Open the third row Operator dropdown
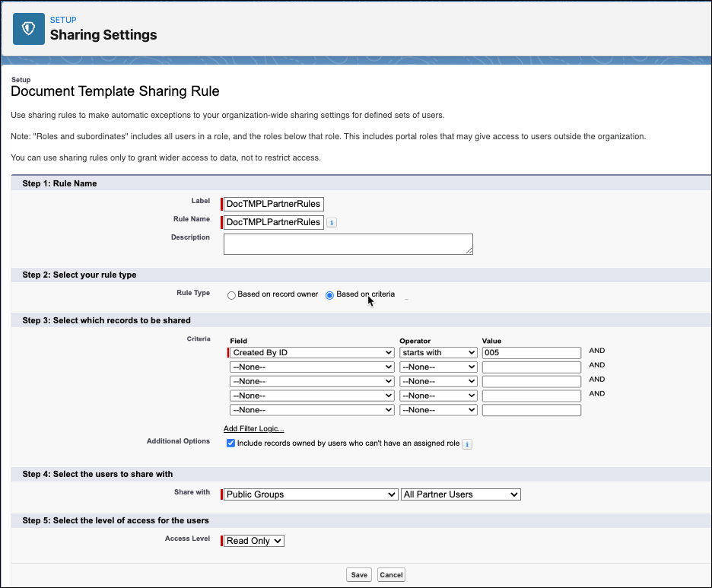The image size is (712, 588). click(438, 381)
